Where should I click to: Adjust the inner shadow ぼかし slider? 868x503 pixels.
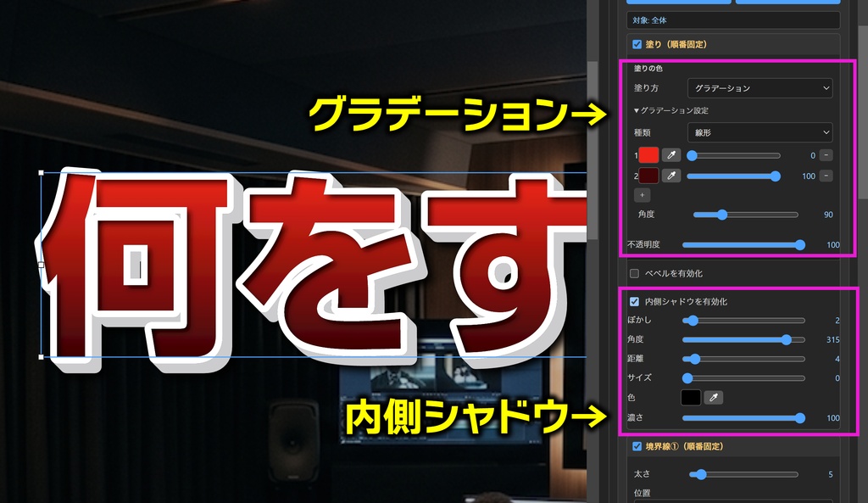pyautogui.click(x=743, y=320)
